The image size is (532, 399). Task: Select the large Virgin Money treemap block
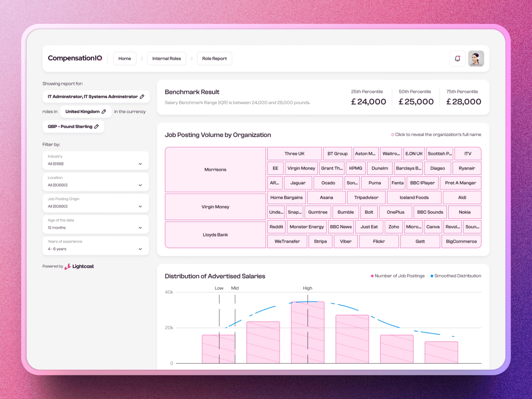(215, 207)
